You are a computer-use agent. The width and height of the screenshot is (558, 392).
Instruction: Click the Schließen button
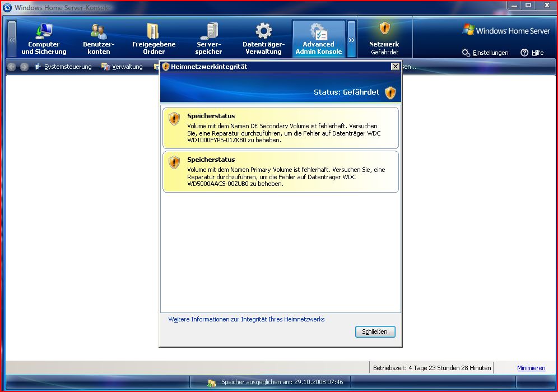(x=375, y=332)
